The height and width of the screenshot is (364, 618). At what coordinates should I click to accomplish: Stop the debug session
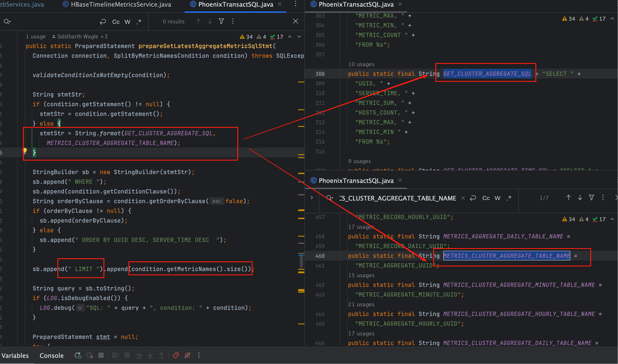tap(101, 355)
